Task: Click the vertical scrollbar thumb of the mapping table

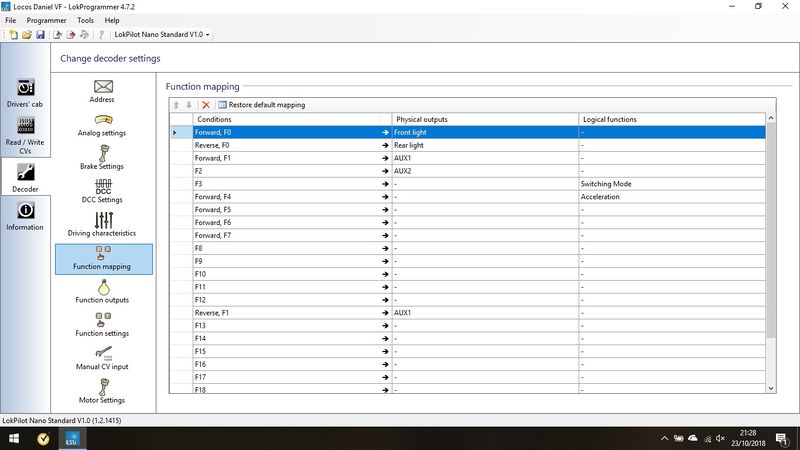Action: click(x=770, y=231)
